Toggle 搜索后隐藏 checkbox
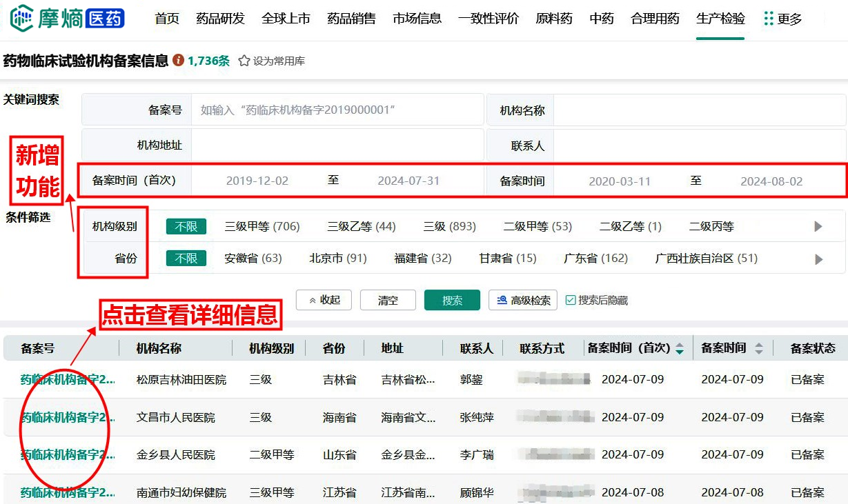Screen dimensions: 848x504 (x=570, y=300)
